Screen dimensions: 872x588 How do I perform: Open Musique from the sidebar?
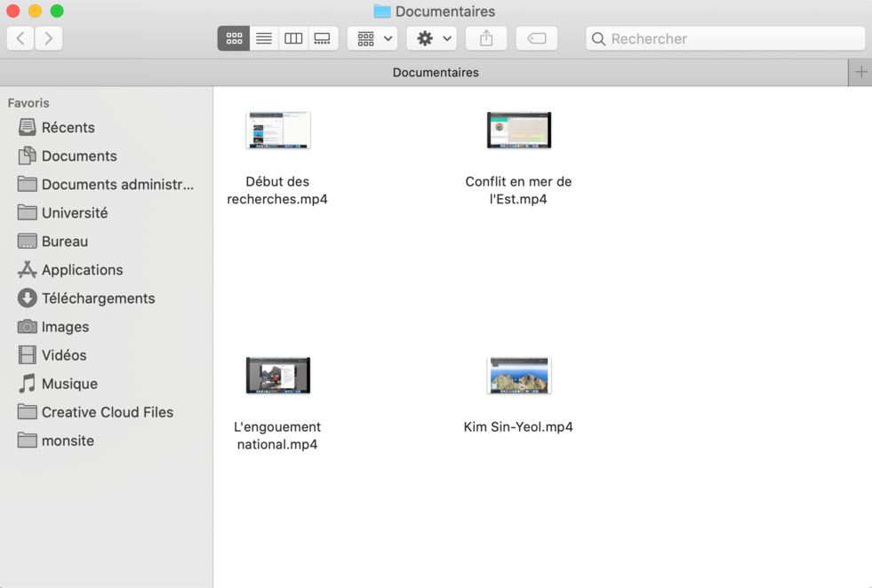point(69,384)
